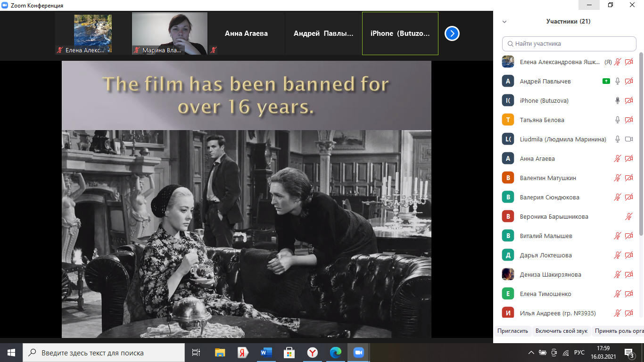Screen dimensions: 644x362
Task: Open Microsoft Edge from the taskbar
Action: pos(335,353)
